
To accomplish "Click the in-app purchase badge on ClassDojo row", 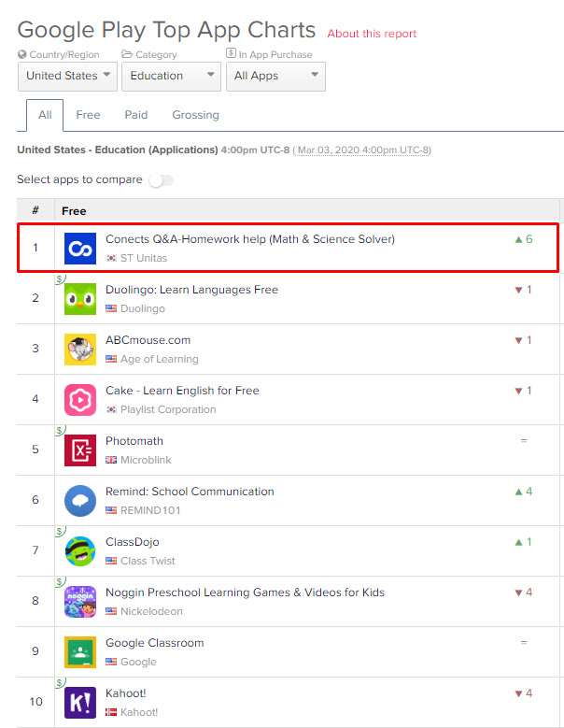I will click(x=60, y=531).
